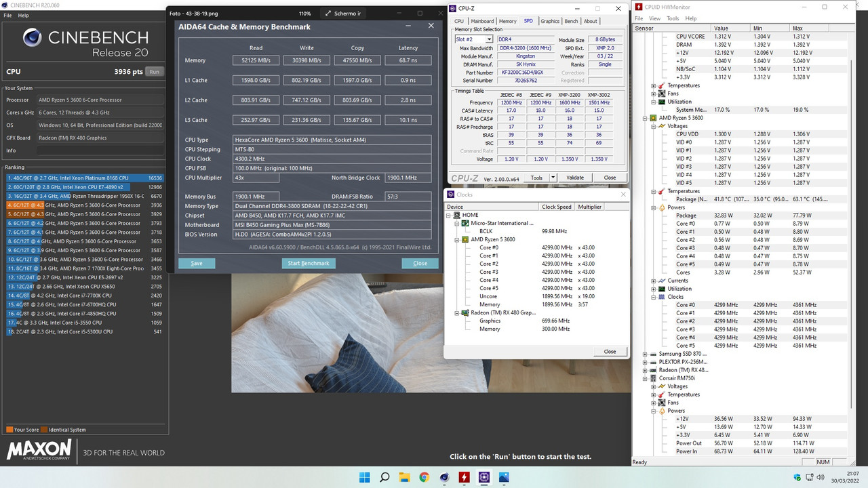Open Windows Start menu on taskbar
The height and width of the screenshot is (488, 868).
pyautogui.click(x=365, y=477)
